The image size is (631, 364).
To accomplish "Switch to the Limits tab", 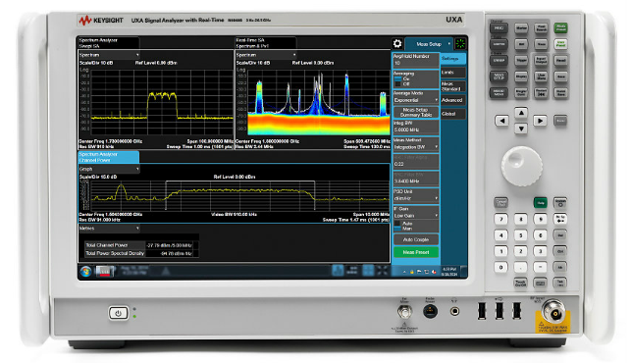I will pyautogui.click(x=453, y=73).
